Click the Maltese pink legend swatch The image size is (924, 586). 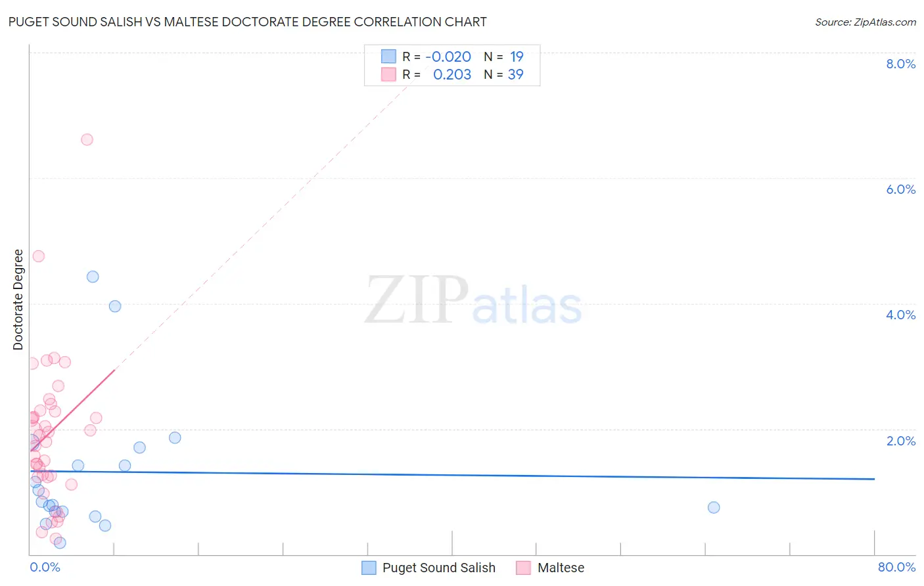524,568
